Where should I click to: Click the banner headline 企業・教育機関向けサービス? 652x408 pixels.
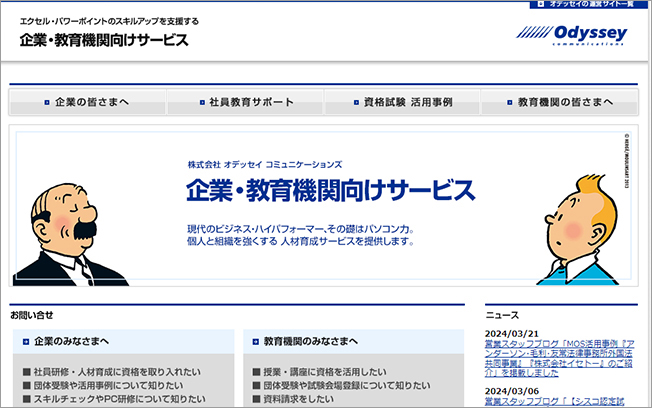[x=331, y=190]
